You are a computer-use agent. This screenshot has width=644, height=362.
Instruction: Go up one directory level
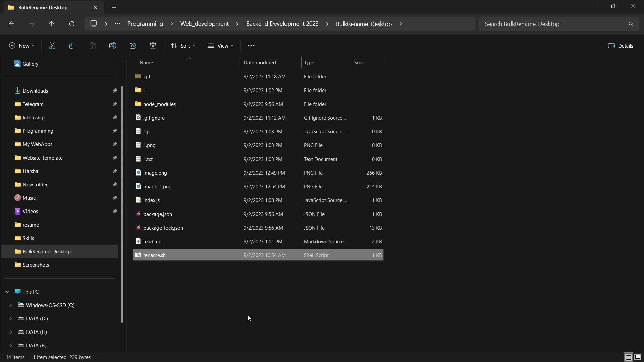51,24
